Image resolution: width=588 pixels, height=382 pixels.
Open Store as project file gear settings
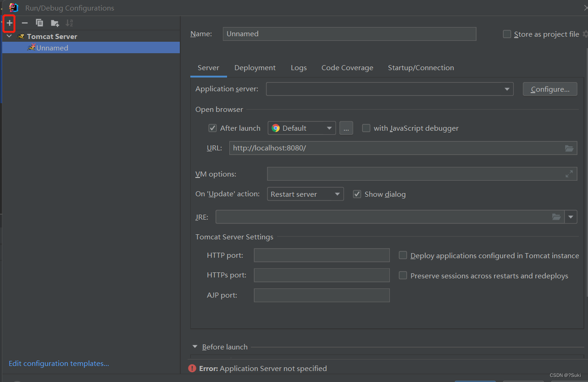coord(585,34)
